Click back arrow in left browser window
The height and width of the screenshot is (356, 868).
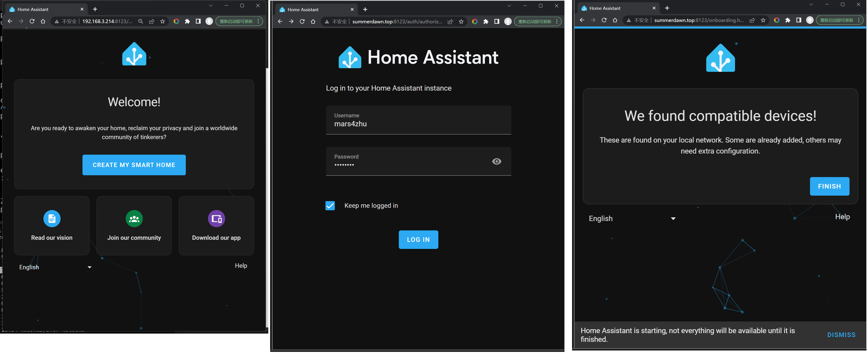(x=10, y=21)
